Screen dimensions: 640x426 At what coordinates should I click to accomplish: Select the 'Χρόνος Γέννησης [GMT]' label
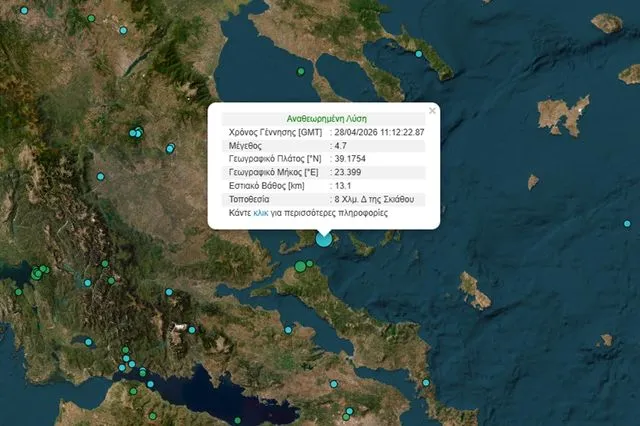click(x=275, y=132)
